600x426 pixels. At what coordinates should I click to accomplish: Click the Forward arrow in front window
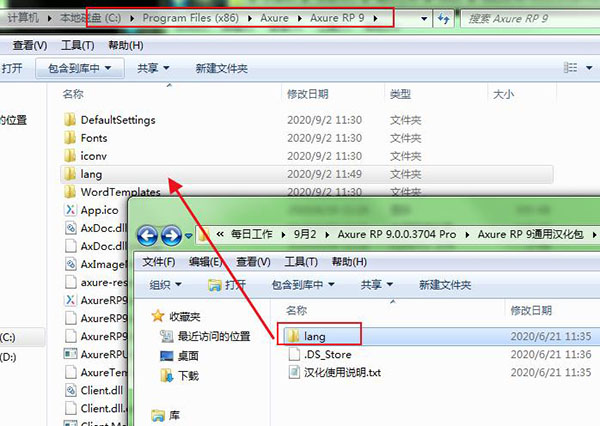[x=171, y=235]
